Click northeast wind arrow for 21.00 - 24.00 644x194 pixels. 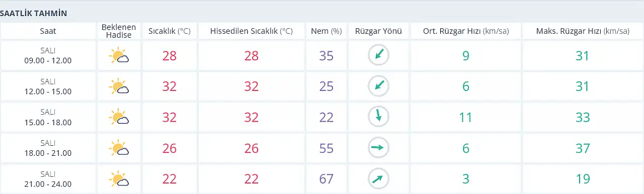(378, 178)
